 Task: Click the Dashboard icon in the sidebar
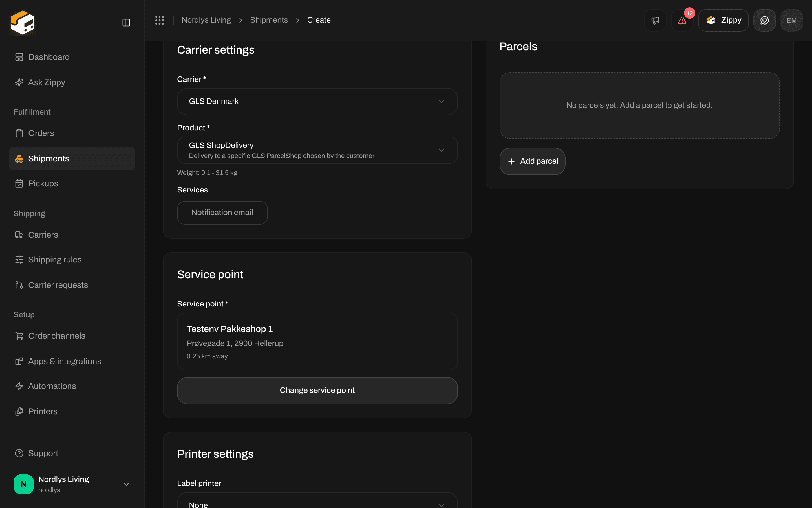pyautogui.click(x=19, y=57)
